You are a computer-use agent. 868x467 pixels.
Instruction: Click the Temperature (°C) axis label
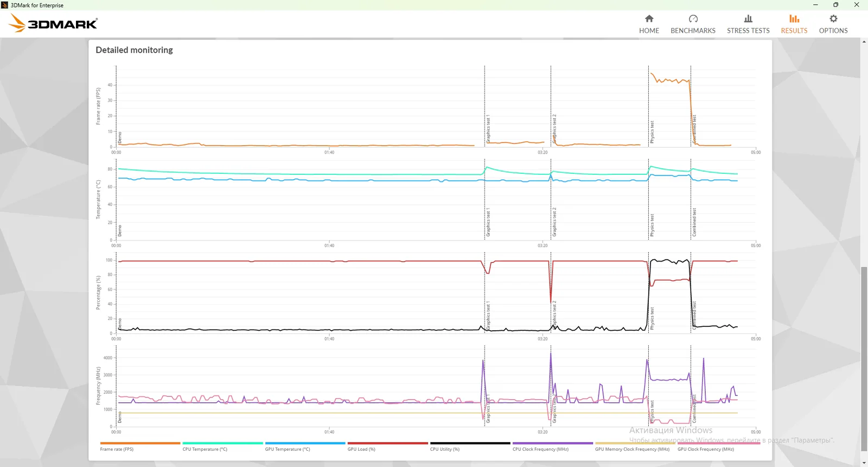pyautogui.click(x=98, y=200)
